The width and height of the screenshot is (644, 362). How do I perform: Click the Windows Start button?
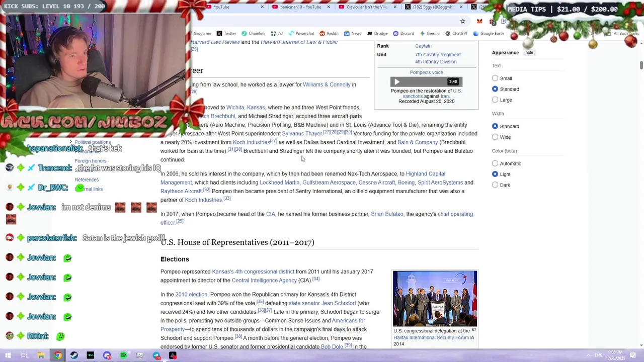point(8,355)
